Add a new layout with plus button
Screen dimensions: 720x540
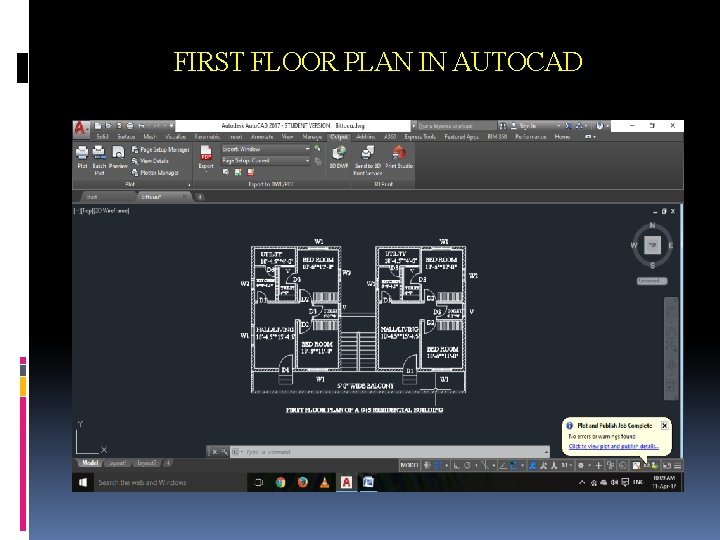coord(168,463)
